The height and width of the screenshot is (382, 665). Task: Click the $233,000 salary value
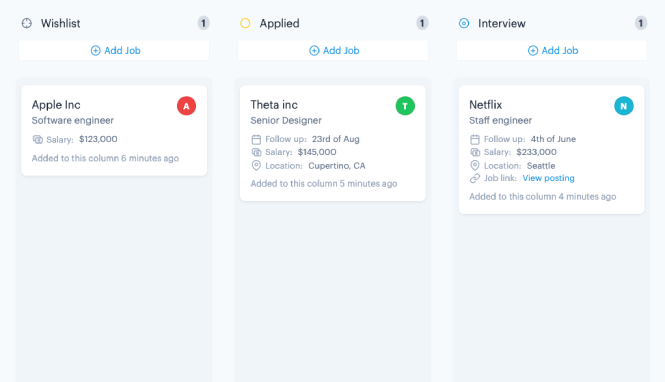[x=536, y=152]
